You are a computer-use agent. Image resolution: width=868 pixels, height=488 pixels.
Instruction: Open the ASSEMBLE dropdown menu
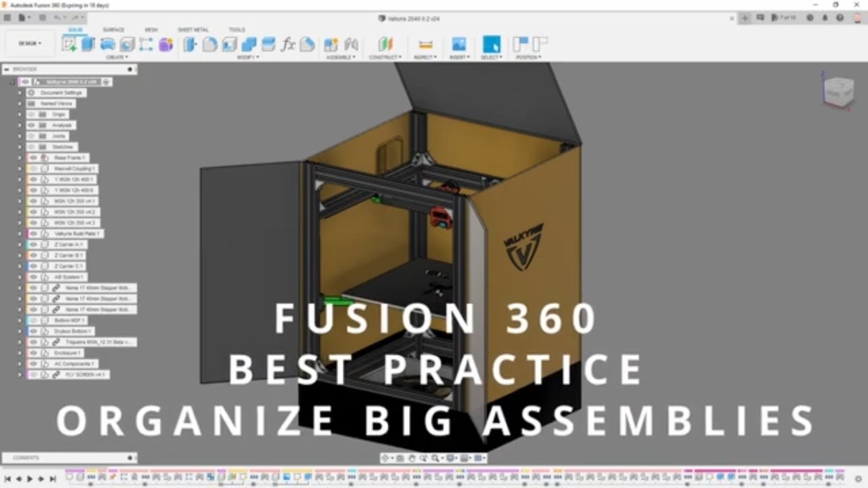coord(341,58)
